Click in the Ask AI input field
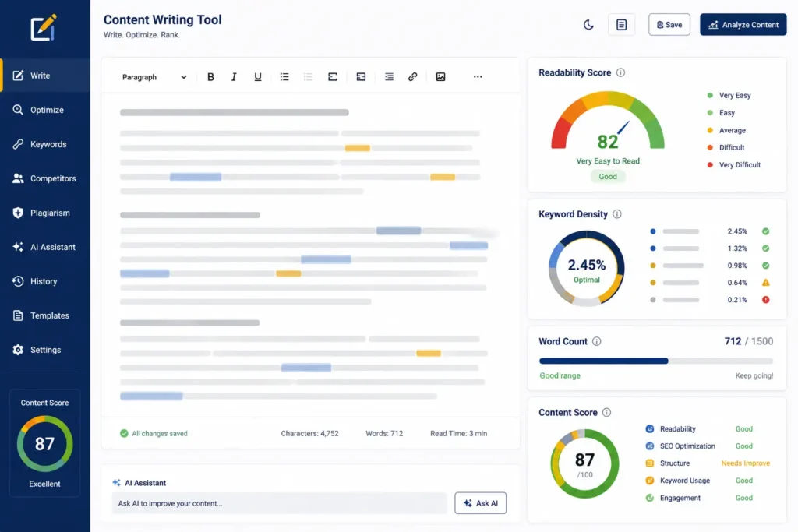 pos(280,503)
